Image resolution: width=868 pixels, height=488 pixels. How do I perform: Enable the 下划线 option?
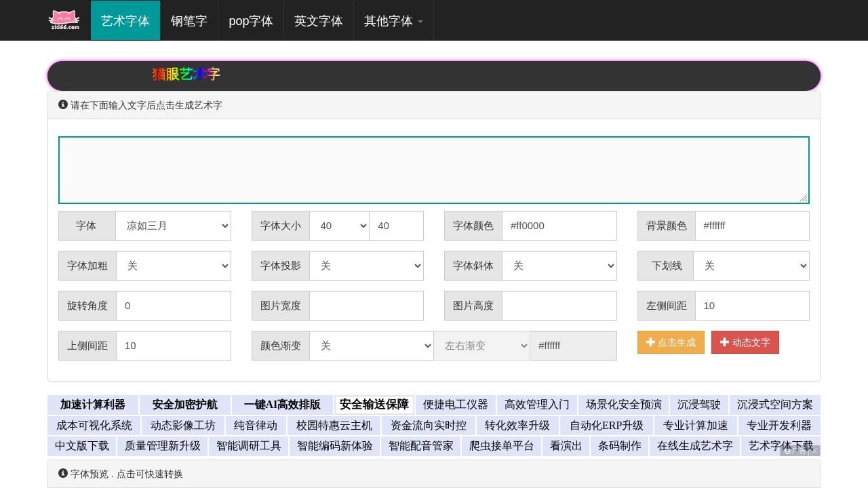pos(751,266)
